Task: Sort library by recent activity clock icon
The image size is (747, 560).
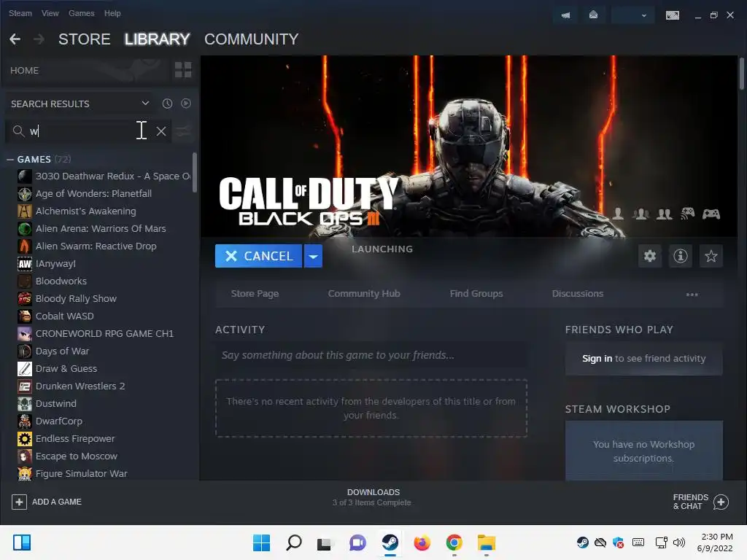Action: [x=167, y=104]
